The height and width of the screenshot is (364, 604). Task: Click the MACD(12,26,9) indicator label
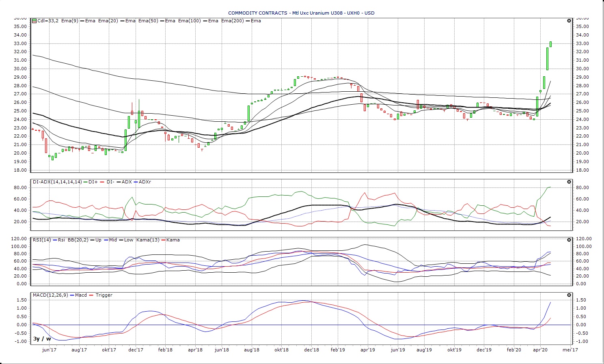[51, 295]
